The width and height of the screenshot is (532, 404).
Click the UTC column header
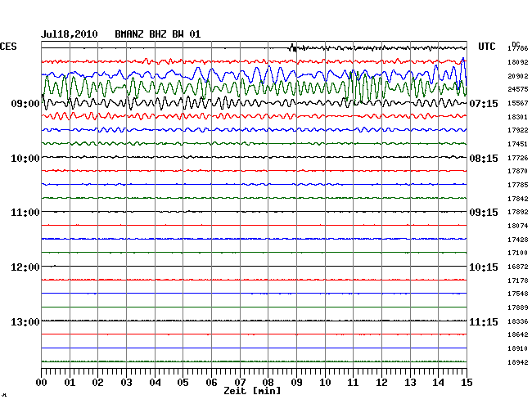486,47
